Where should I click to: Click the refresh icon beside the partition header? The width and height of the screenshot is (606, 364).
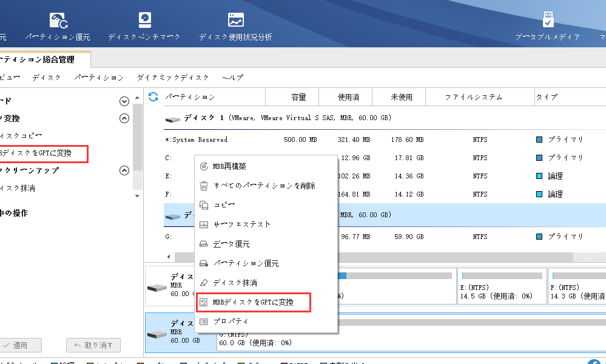pos(153,96)
